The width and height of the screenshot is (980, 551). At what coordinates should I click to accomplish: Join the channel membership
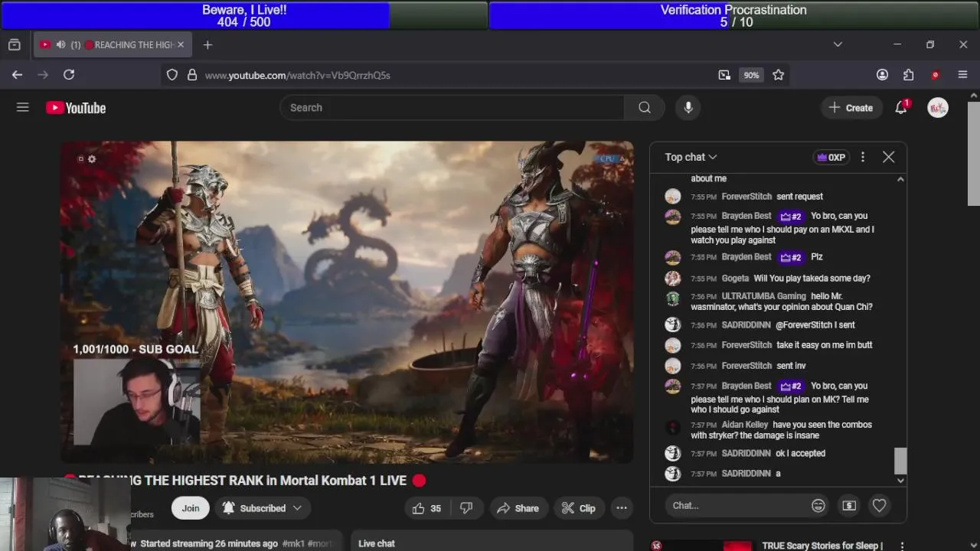pyautogui.click(x=191, y=508)
